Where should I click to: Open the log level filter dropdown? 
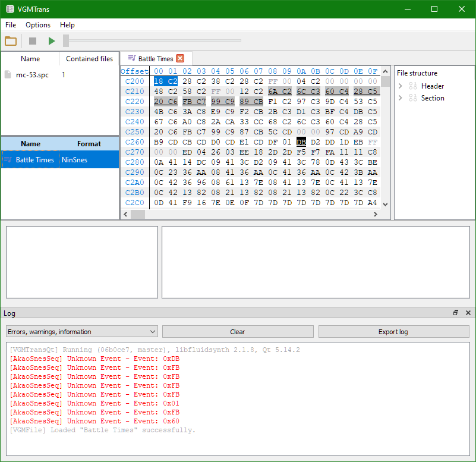pos(81,332)
